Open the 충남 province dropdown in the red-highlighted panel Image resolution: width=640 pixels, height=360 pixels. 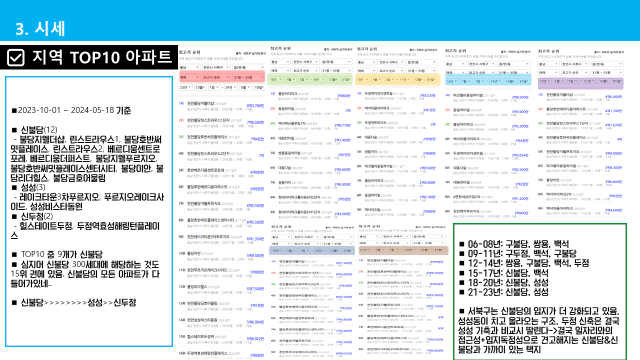(x=189, y=67)
